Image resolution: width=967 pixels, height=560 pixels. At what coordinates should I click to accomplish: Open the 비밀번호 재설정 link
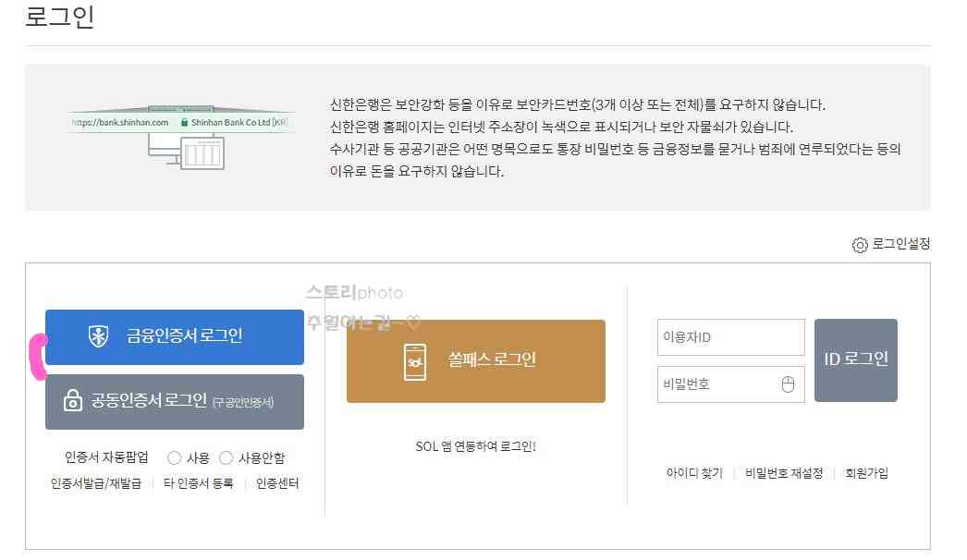click(x=784, y=473)
